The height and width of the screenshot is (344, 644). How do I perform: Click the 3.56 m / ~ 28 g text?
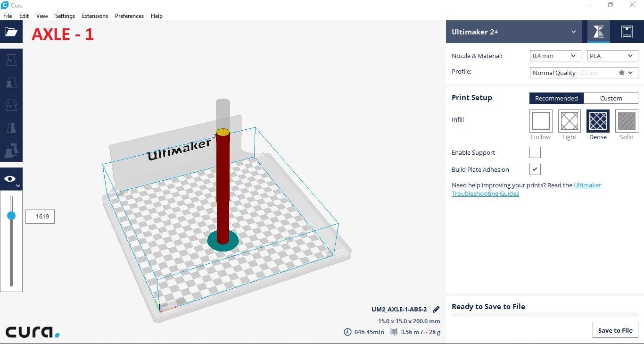pos(421,332)
